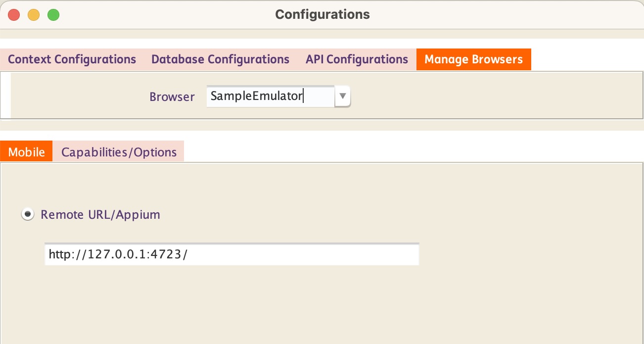This screenshot has width=644, height=344.
Task: Close the Configurations window with red button
Action: coord(14,15)
